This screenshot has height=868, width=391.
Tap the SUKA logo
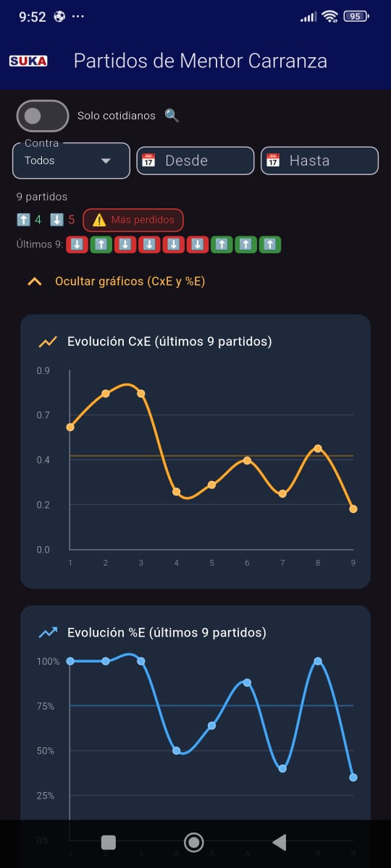pos(28,61)
